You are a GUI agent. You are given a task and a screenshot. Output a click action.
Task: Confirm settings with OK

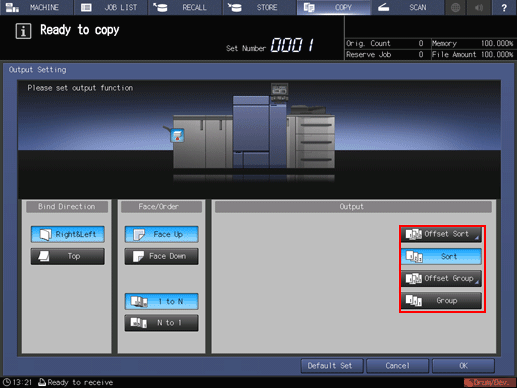[x=463, y=366]
